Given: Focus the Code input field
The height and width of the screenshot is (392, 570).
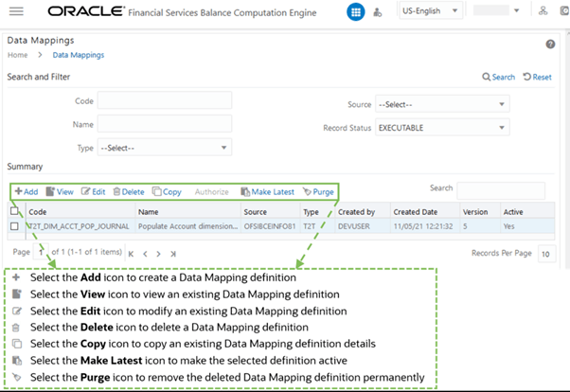Looking at the screenshot, I should (x=165, y=100).
